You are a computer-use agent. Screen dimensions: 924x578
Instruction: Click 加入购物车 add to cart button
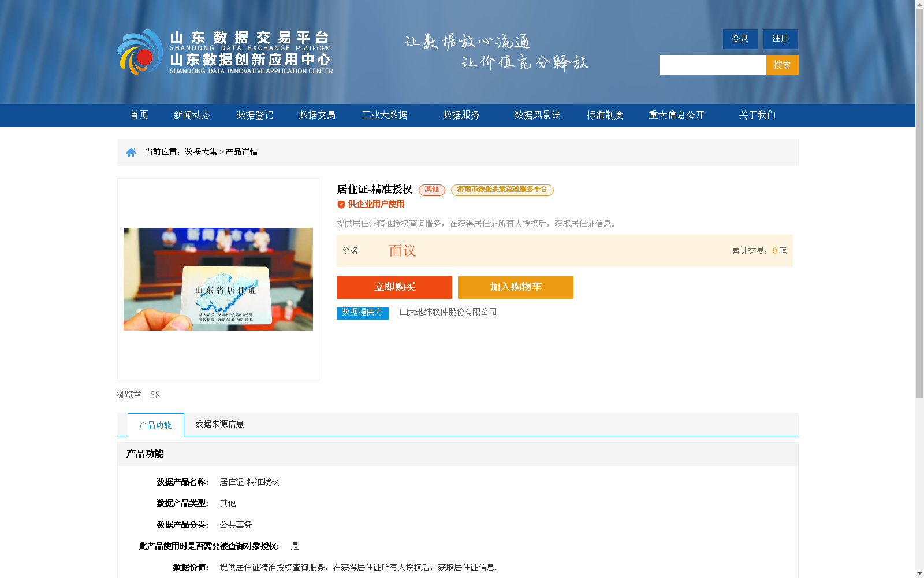click(x=516, y=287)
